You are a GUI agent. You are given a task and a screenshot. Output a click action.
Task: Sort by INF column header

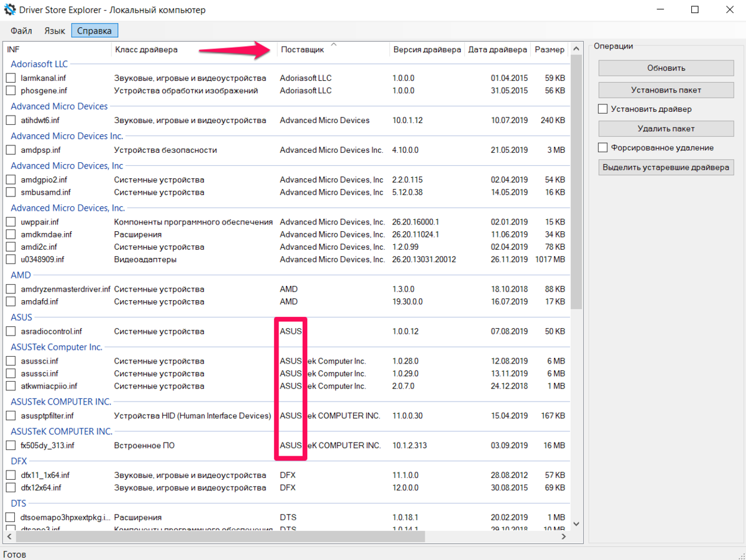click(58, 50)
